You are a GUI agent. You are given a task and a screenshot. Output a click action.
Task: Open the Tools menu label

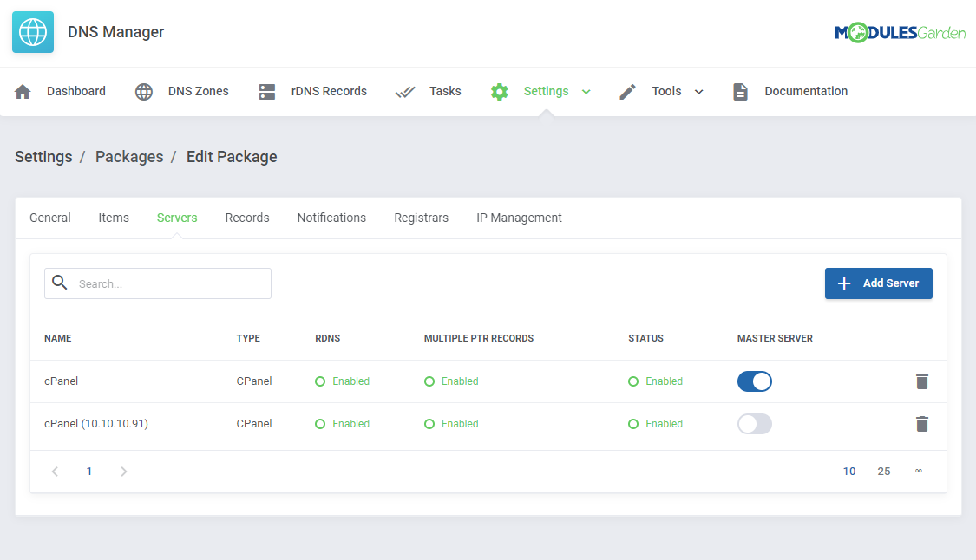point(666,91)
